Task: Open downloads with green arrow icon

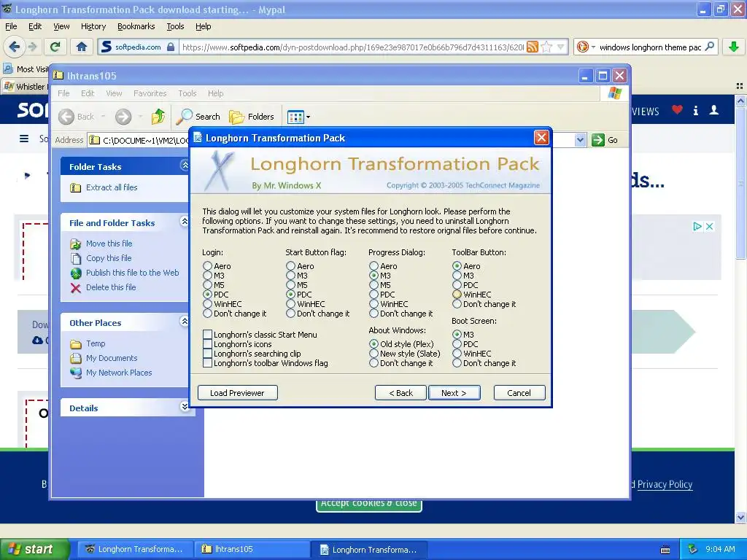Action: (x=734, y=47)
